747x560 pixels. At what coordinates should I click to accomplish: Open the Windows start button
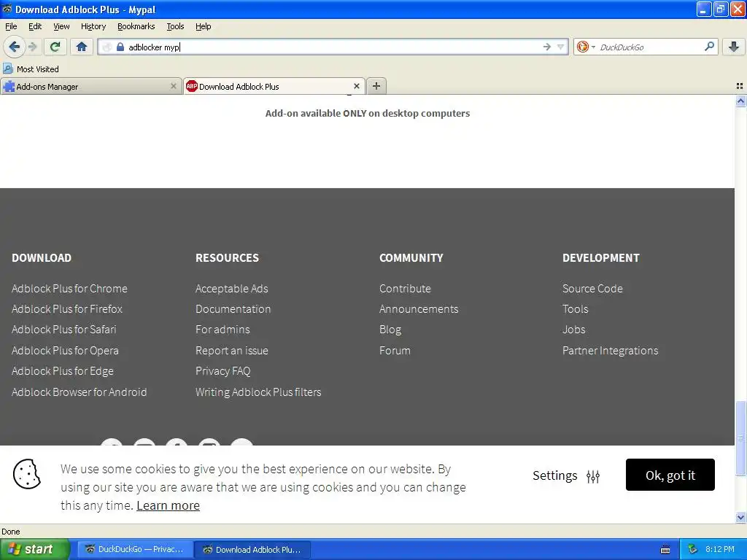pos(34,549)
